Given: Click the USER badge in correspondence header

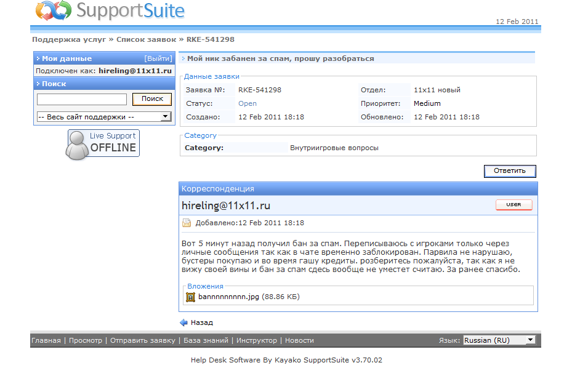Looking at the screenshot, I should 513,205.
